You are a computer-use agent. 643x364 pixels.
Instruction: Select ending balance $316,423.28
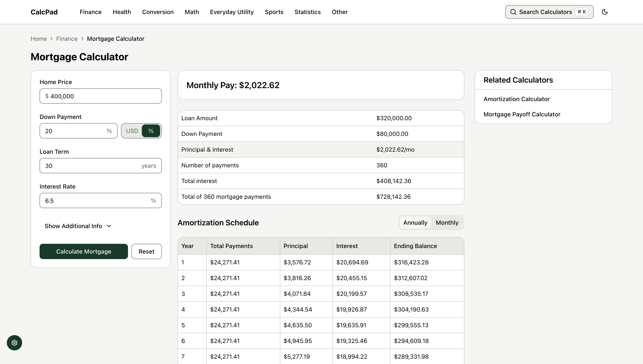[411, 262]
